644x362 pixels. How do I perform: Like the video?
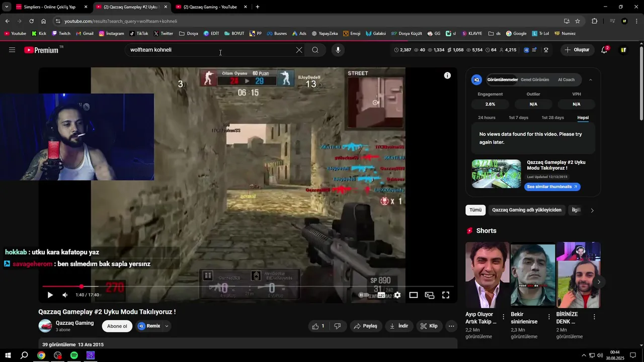coord(318,326)
